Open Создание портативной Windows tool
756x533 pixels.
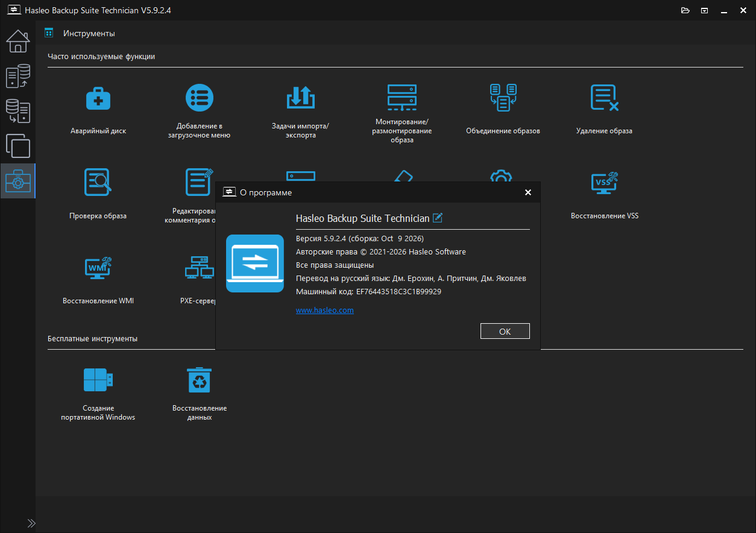98,394
